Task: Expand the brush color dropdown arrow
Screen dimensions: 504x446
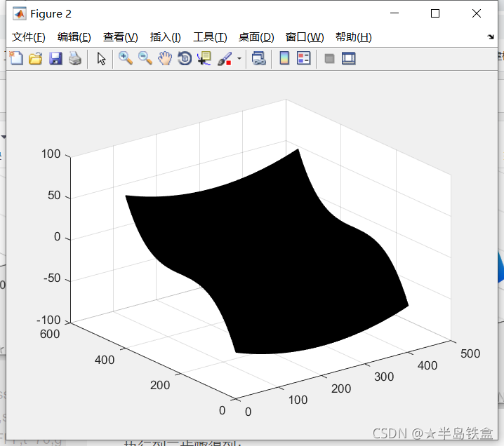Action: (239, 59)
